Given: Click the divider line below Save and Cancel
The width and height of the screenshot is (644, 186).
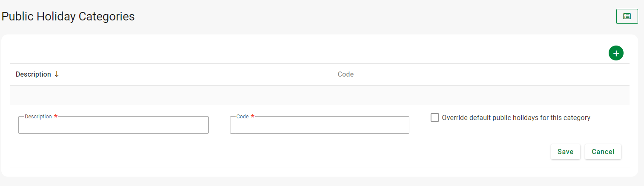Looking at the screenshot, I should pos(319,168).
